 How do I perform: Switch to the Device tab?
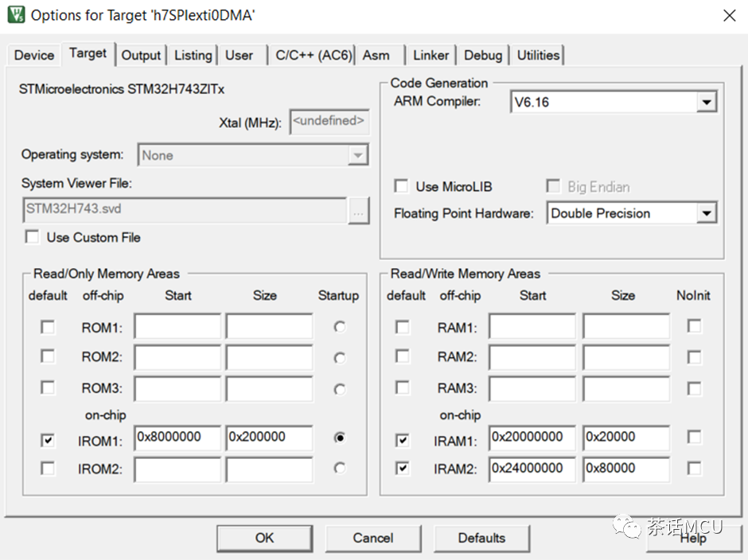pos(34,56)
